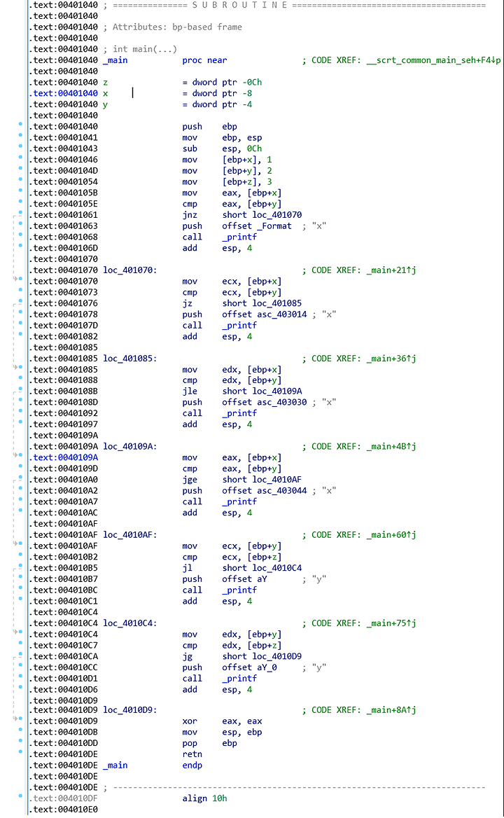Click _printf call at 004010A7

pos(239,501)
